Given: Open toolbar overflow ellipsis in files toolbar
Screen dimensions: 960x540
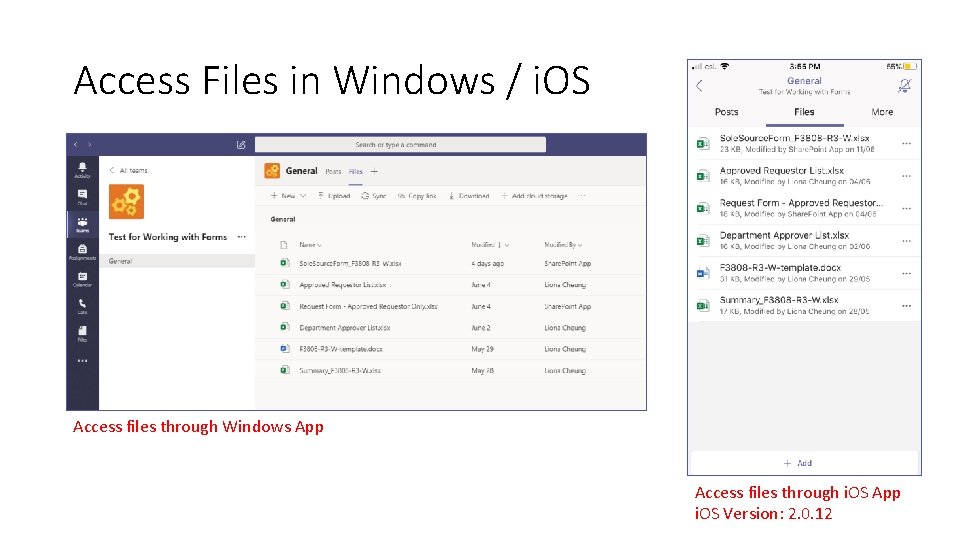Looking at the screenshot, I should click(x=582, y=196).
